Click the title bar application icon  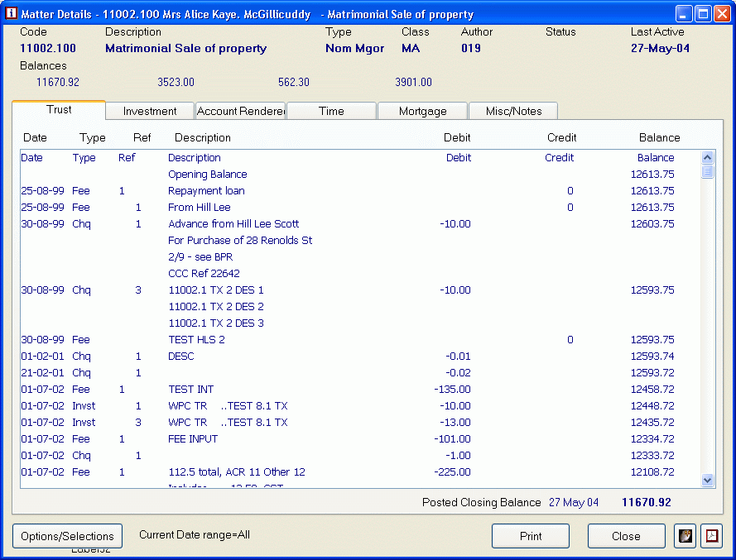(x=11, y=14)
